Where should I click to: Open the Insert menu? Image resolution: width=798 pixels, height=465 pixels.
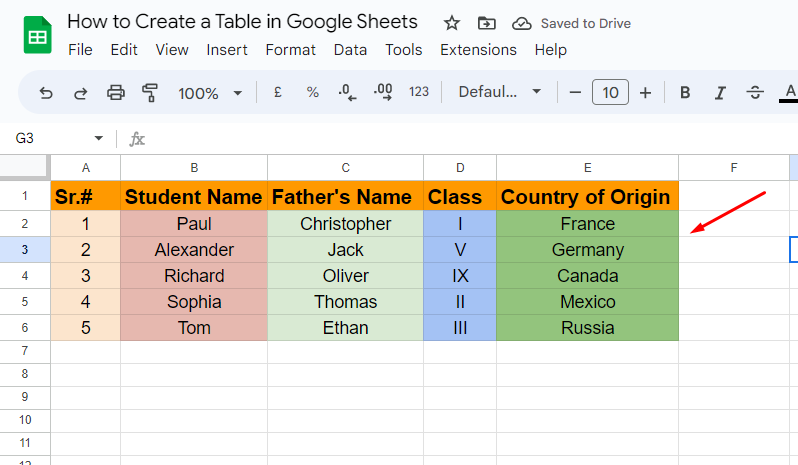(227, 50)
